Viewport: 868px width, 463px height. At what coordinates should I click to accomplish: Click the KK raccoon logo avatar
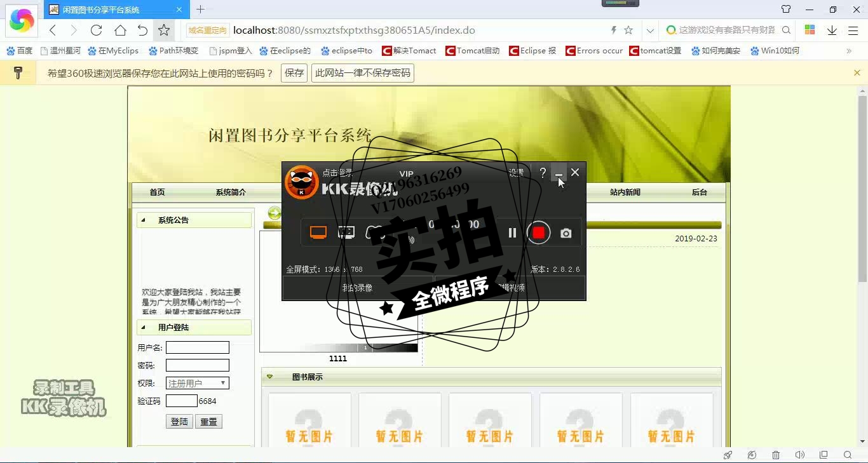pyautogui.click(x=301, y=182)
